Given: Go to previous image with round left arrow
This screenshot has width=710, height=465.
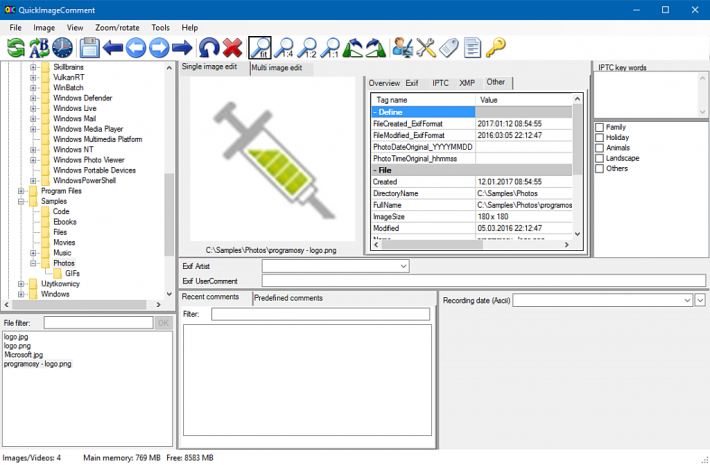Looking at the screenshot, I should [x=136, y=48].
